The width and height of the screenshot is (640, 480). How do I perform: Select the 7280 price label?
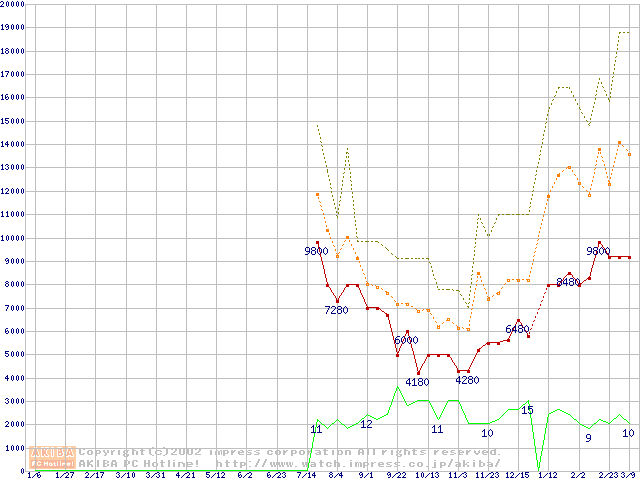336,310
